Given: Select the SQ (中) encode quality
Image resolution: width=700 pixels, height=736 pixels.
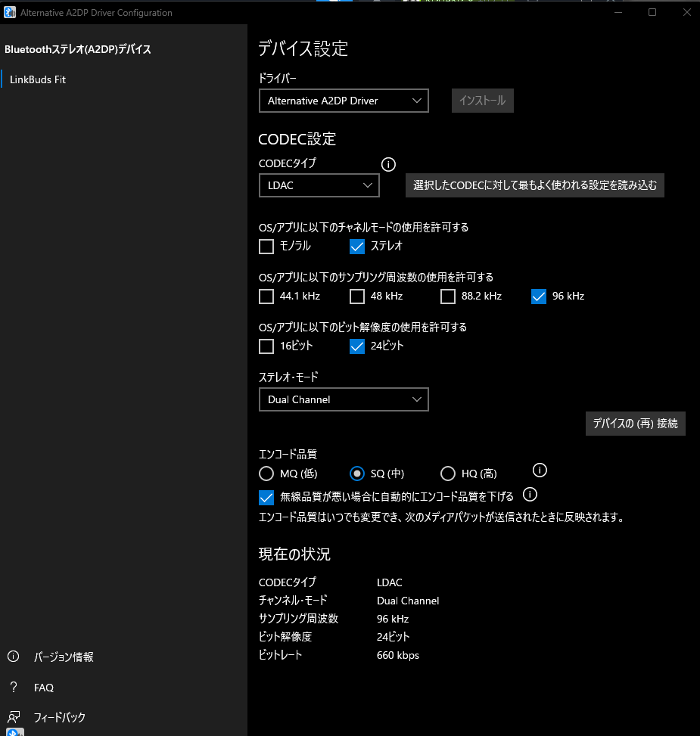Looking at the screenshot, I should pyautogui.click(x=357, y=474).
